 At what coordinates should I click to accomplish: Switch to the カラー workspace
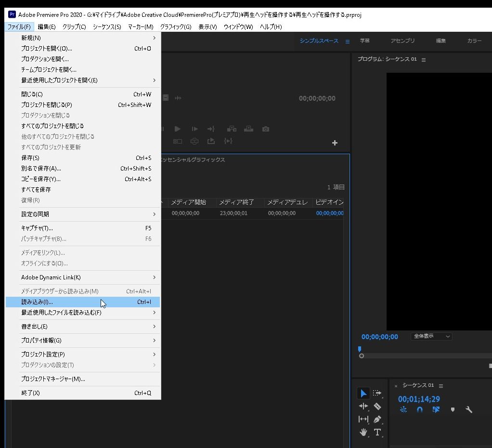click(x=474, y=41)
